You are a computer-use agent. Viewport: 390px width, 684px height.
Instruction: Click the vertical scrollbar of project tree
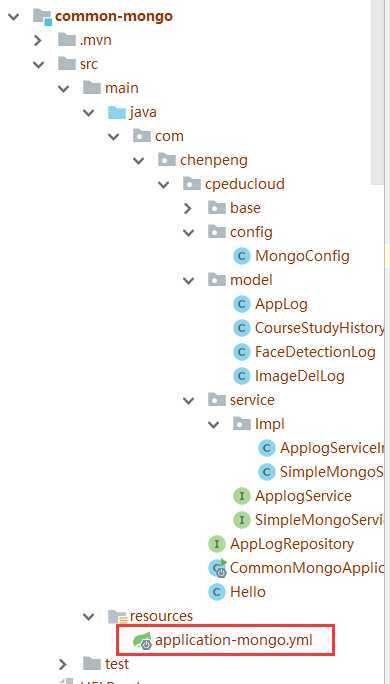pyautogui.click(x=377, y=92)
